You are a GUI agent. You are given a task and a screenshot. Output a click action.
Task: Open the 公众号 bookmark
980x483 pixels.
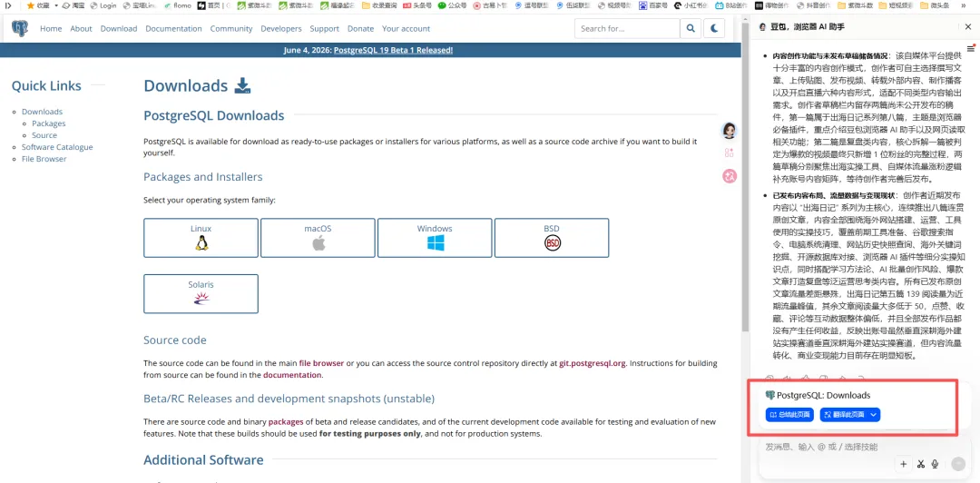pos(453,5)
